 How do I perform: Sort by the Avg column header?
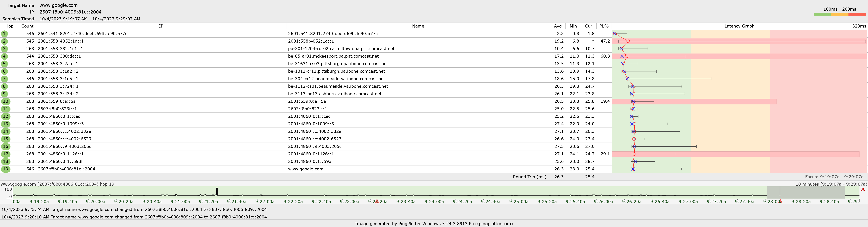558,26
